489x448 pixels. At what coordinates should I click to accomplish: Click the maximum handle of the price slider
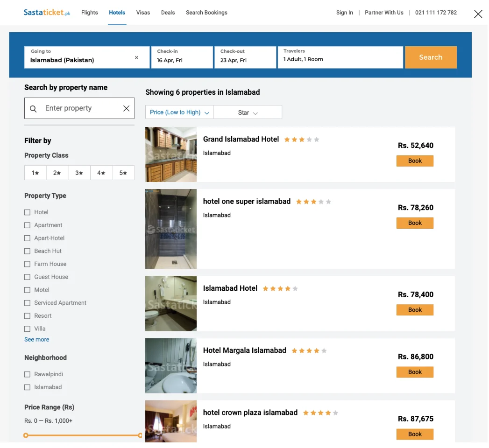(x=140, y=435)
